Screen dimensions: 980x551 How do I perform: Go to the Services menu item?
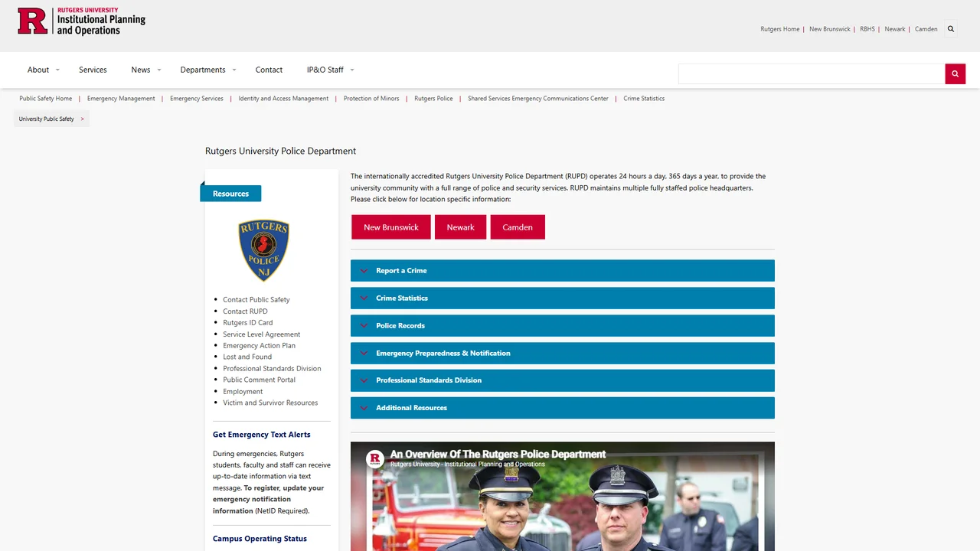tap(93, 70)
